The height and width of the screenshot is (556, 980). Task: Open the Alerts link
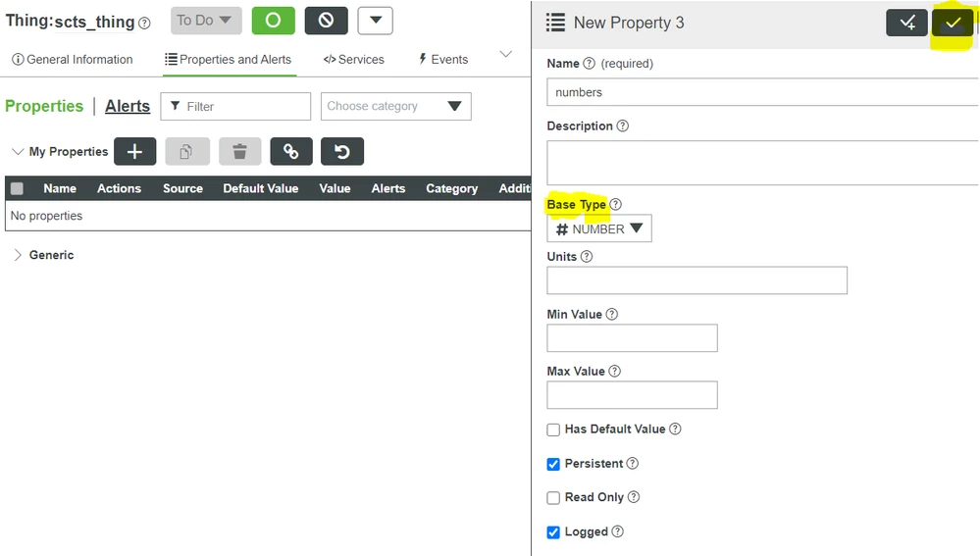(x=128, y=106)
